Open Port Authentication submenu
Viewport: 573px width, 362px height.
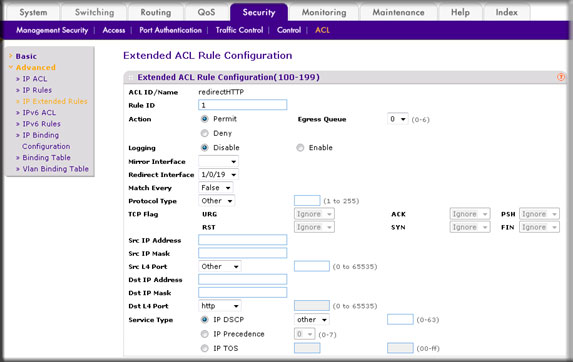click(170, 30)
